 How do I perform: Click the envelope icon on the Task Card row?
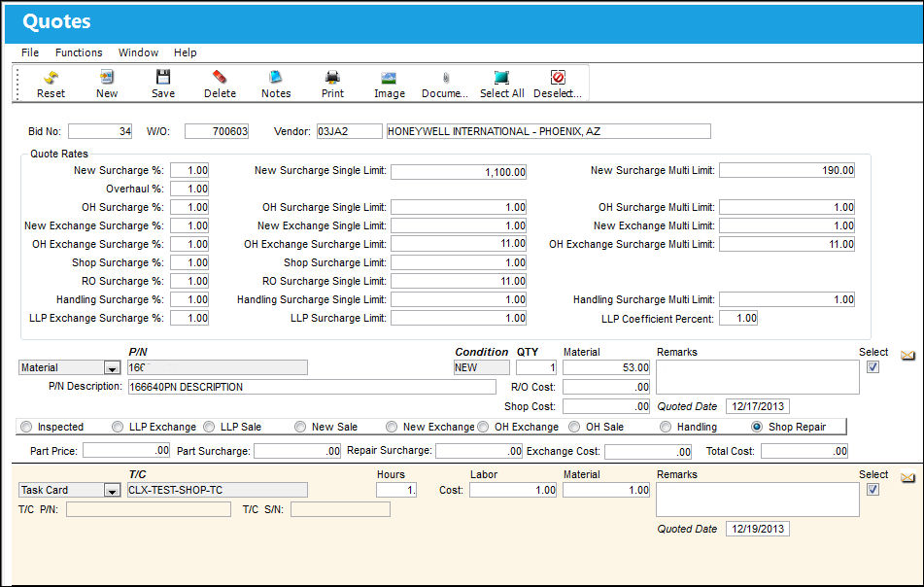908,478
